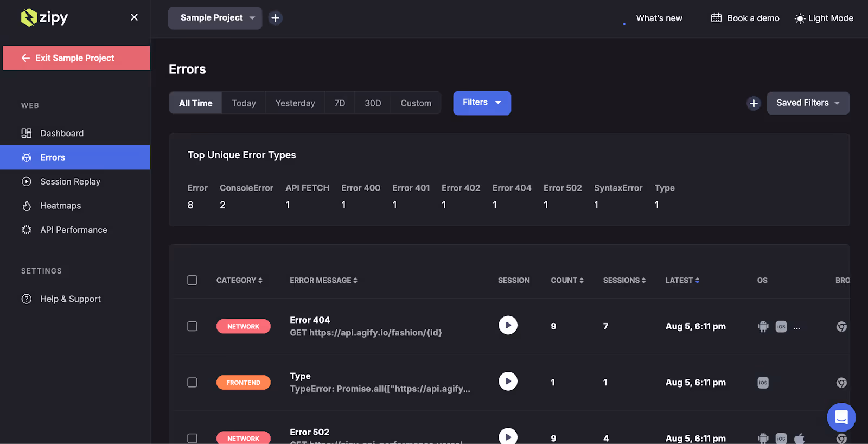Image resolution: width=868 pixels, height=444 pixels.
Task: Click the ellipsis in Error 404 OS column
Action: click(x=797, y=327)
